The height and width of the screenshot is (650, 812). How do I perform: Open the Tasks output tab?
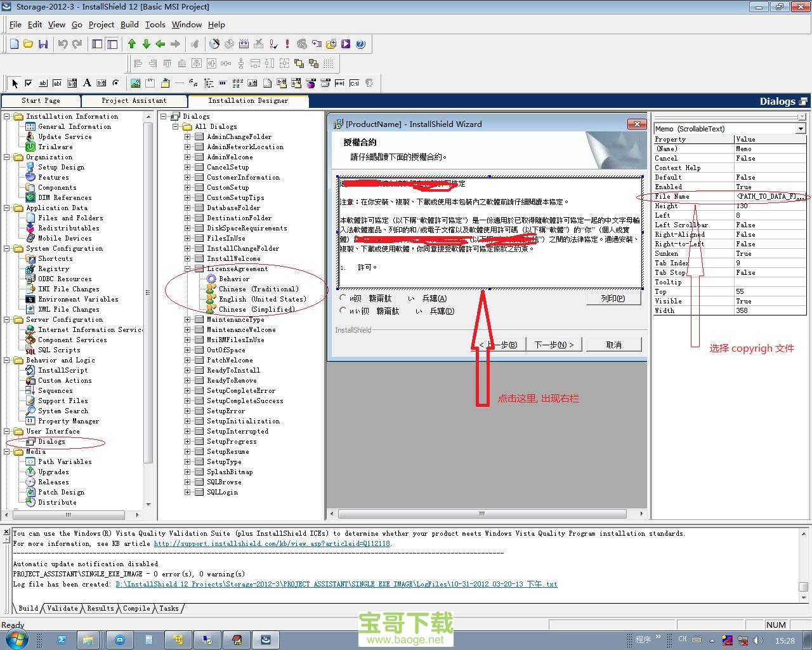pyautogui.click(x=169, y=608)
